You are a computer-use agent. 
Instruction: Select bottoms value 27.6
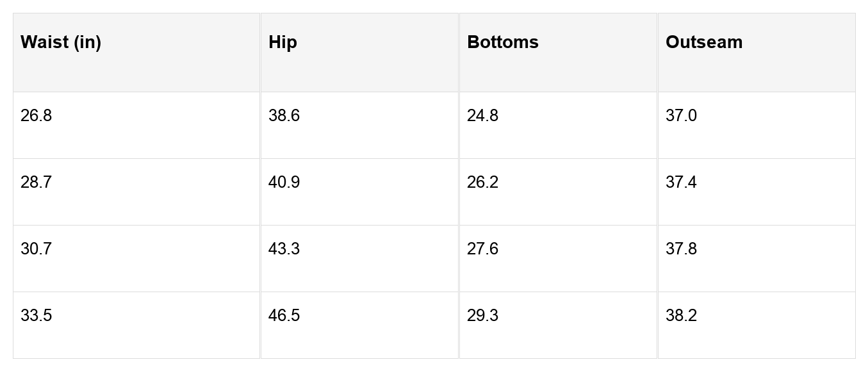coord(558,258)
